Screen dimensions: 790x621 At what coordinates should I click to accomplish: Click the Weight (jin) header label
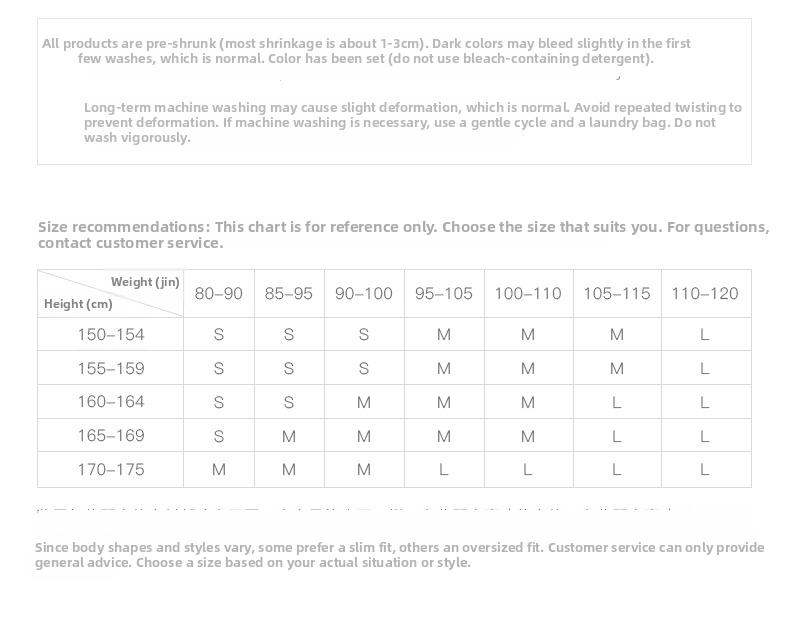[x=145, y=282]
